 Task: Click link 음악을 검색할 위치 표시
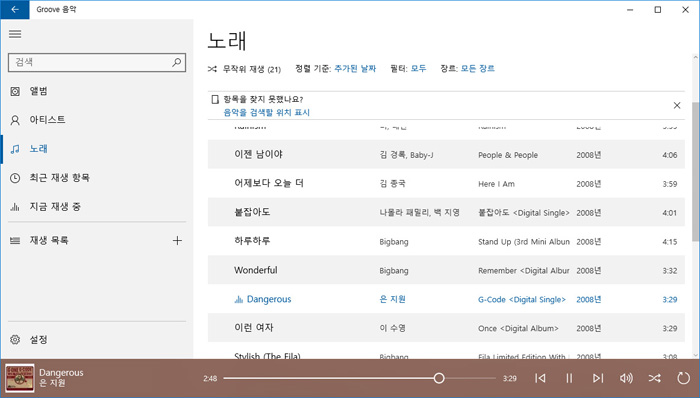(x=267, y=112)
